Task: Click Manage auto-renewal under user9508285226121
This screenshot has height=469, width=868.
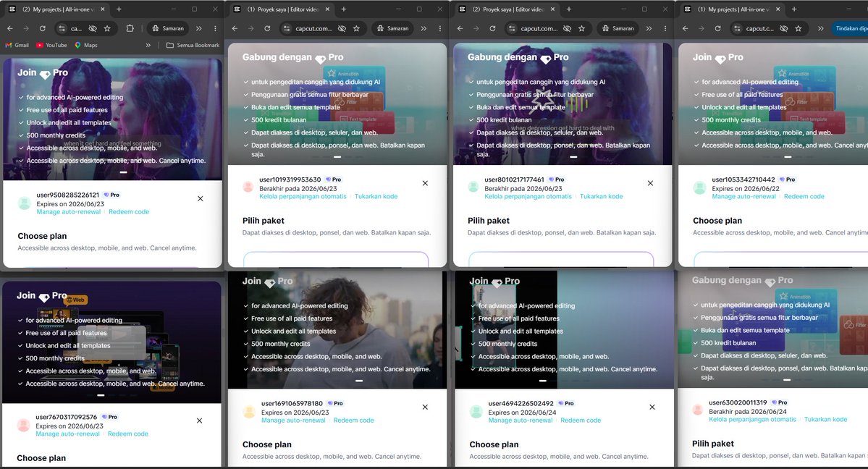Action: [x=69, y=211]
